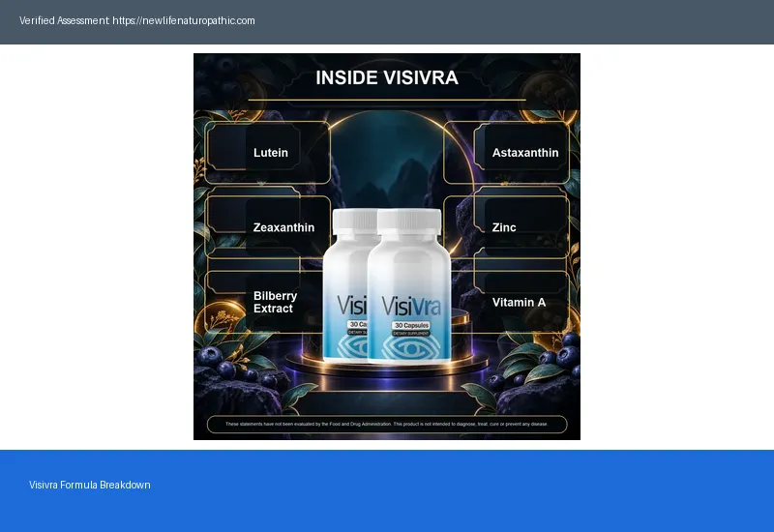Click the Visivra ingredients infographic image

[x=387, y=247]
